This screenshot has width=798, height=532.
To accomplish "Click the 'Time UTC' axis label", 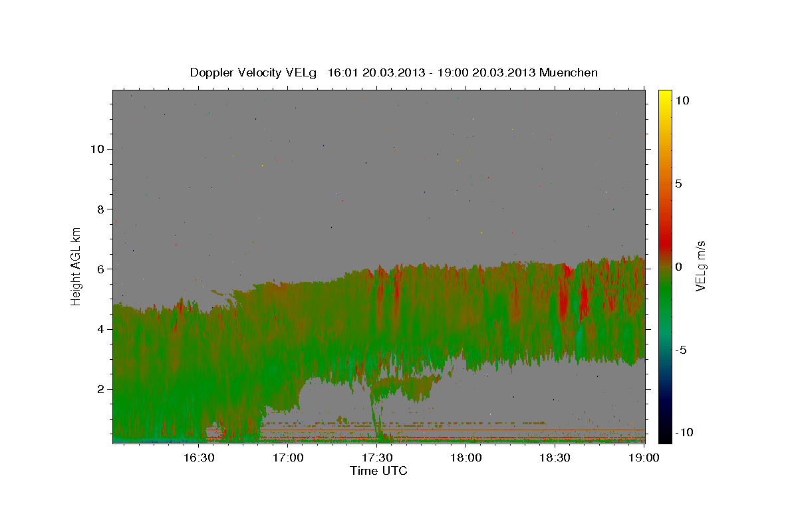I will [x=378, y=471].
